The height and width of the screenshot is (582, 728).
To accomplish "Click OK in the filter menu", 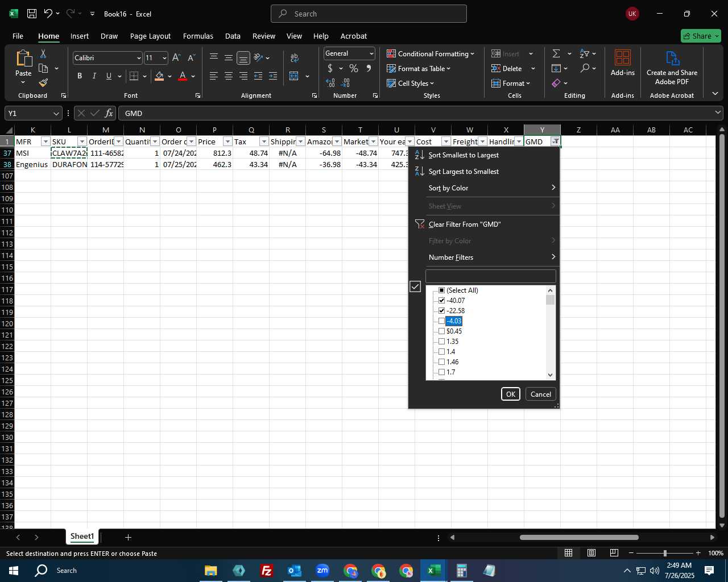I will click(511, 394).
